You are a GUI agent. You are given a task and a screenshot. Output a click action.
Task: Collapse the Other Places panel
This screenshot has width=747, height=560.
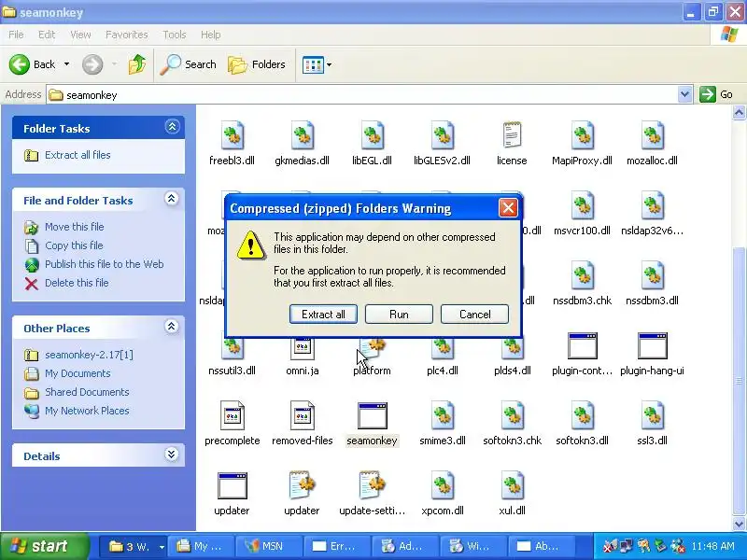coord(172,326)
